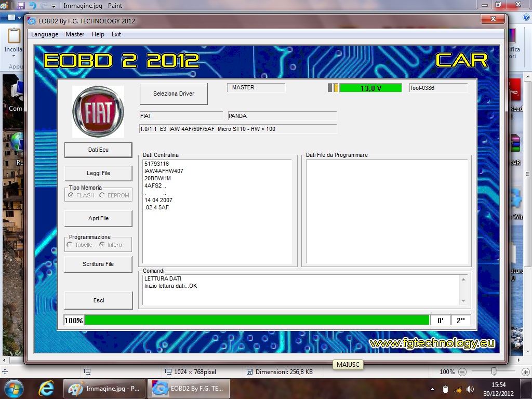
Task: Click the Paint zoom in plus icon
Action: 526,372
